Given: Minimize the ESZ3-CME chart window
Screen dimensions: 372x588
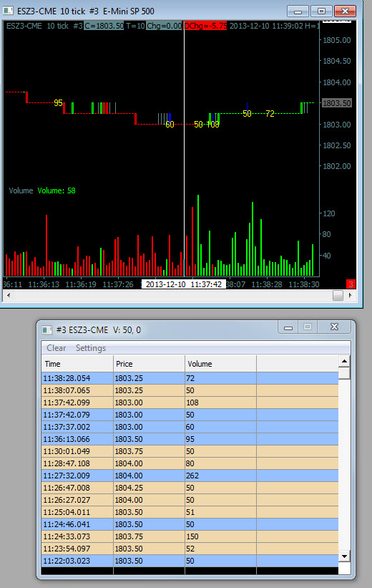Looking at the screenshot, I should point(298,11).
